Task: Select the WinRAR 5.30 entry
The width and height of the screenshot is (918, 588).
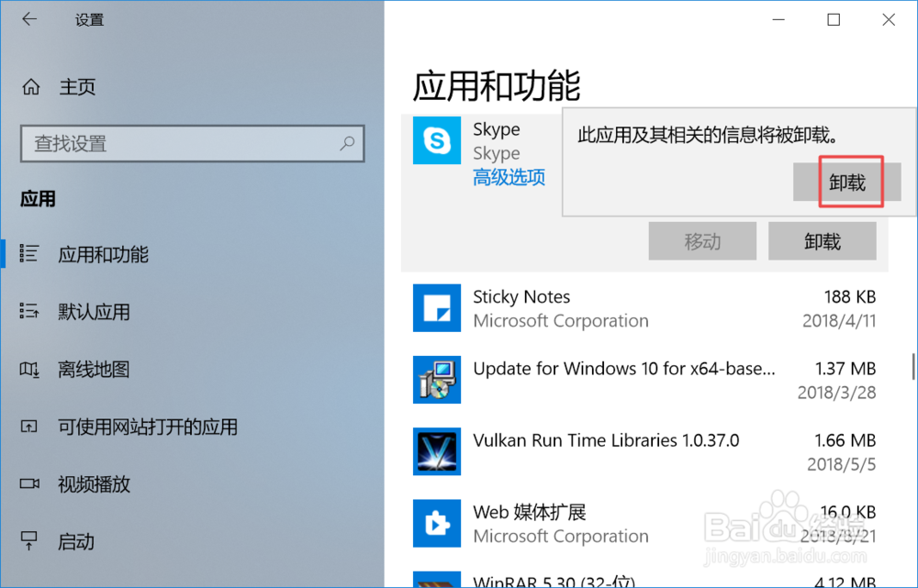Action: (554, 581)
